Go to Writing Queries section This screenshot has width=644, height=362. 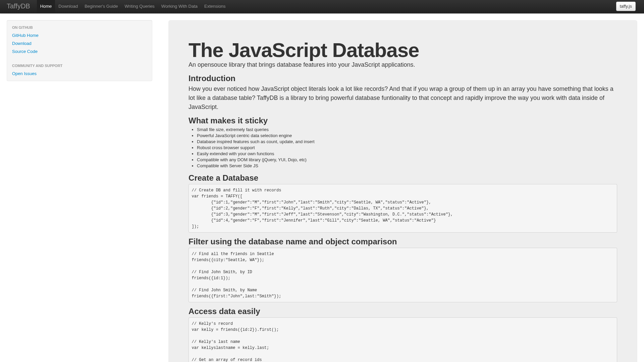tap(140, 6)
